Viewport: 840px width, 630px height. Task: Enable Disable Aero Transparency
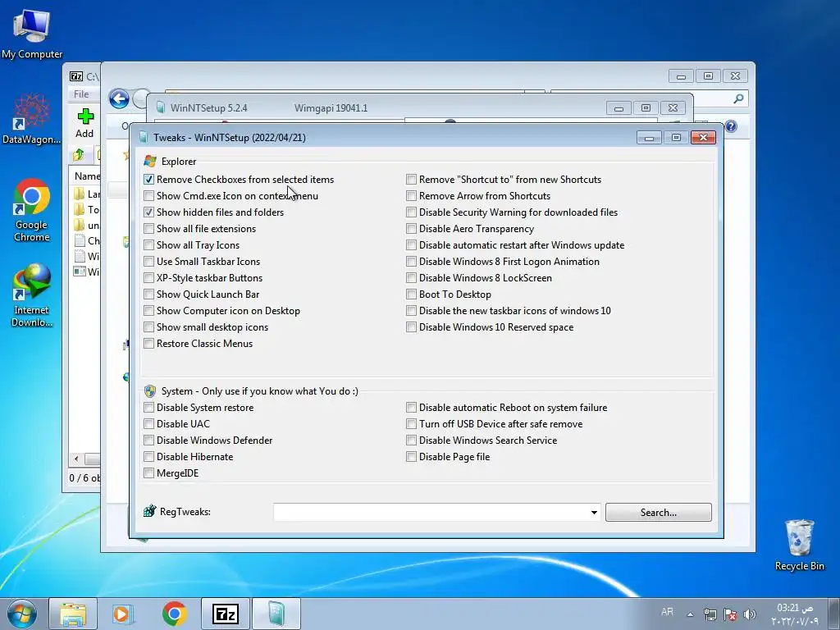[411, 229]
